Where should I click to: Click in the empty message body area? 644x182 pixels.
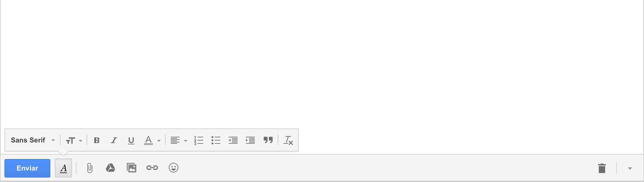tap(322, 64)
